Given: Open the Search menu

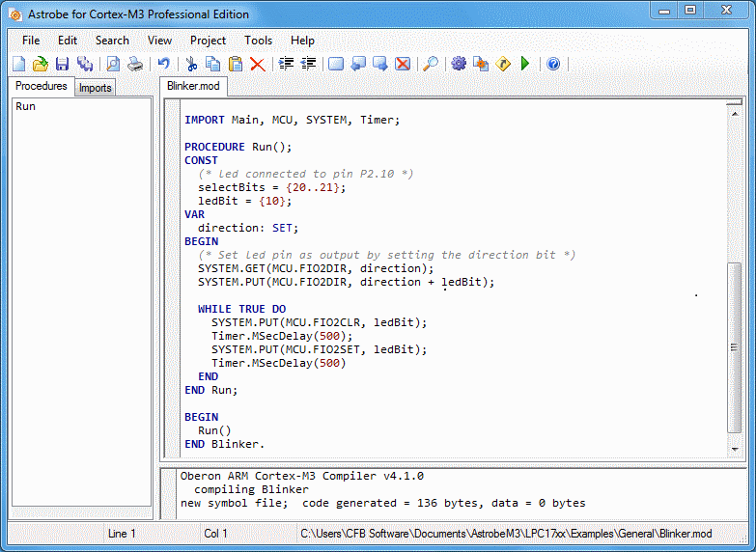Looking at the screenshot, I should [x=112, y=41].
